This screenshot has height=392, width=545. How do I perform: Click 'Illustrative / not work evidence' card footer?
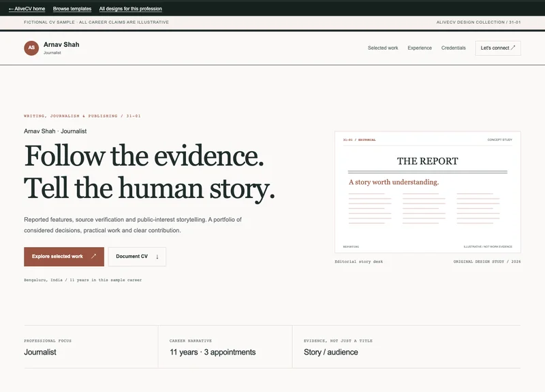(x=488, y=246)
